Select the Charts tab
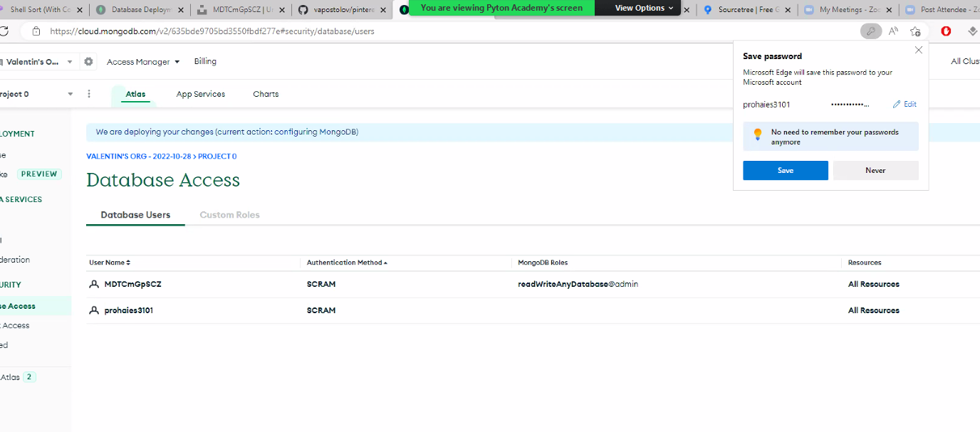This screenshot has width=980, height=432. point(266,94)
